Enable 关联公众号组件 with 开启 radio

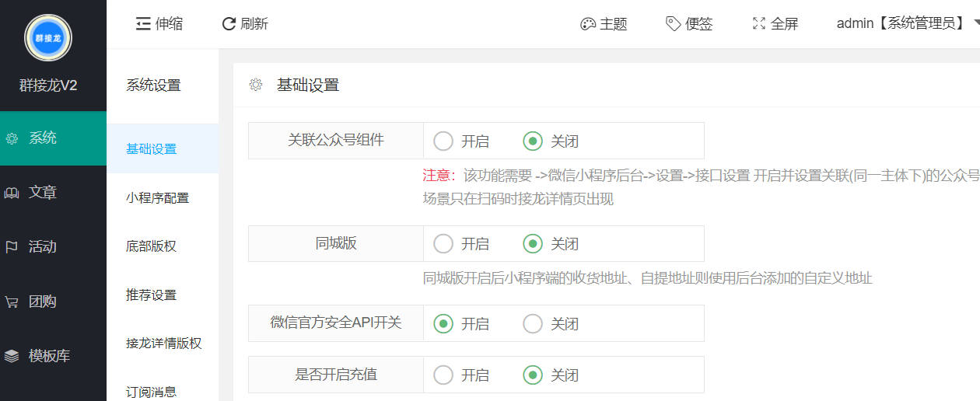pos(443,141)
